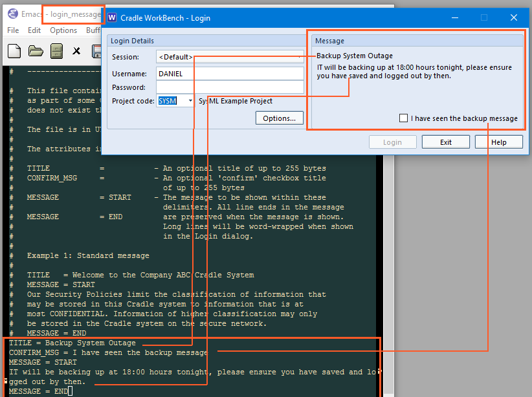Open file with the folder icon in Emacs

(x=36, y=51)
